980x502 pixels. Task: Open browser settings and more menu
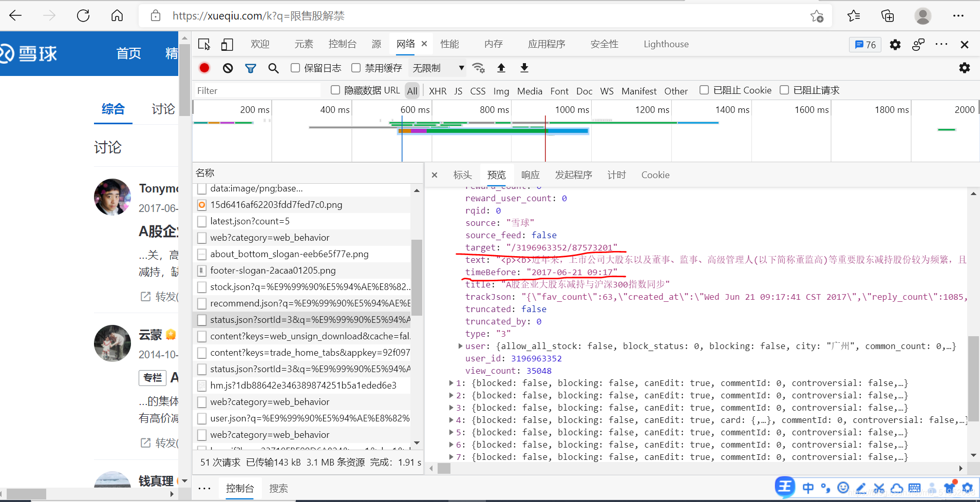958,16
